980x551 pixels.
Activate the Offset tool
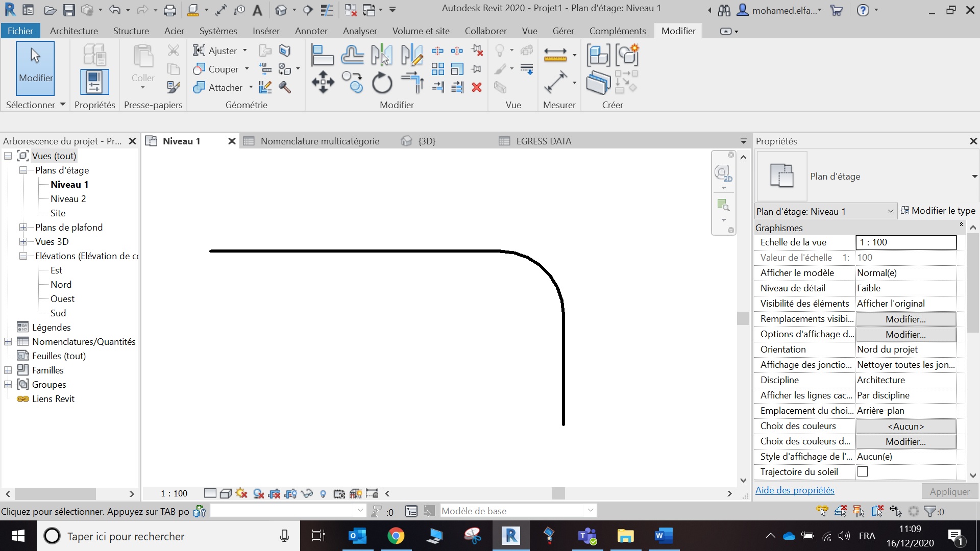tap(352, 55)
